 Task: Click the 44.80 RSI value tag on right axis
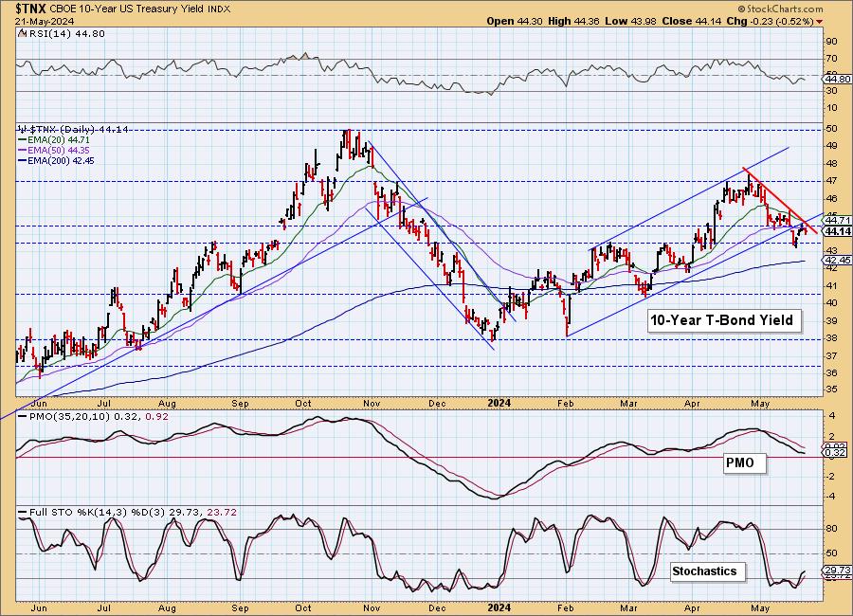pyautogui.click(x=837, y=80)
